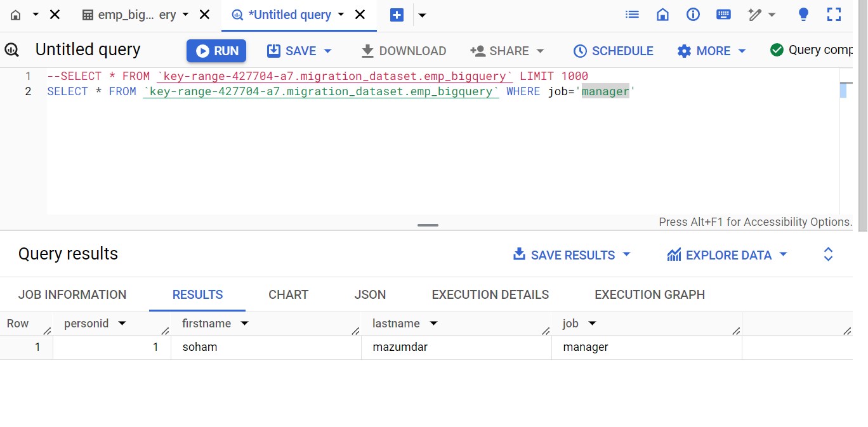Expand the SAVE RESULTS dropdown
The image size is (868, 427).
626,254
